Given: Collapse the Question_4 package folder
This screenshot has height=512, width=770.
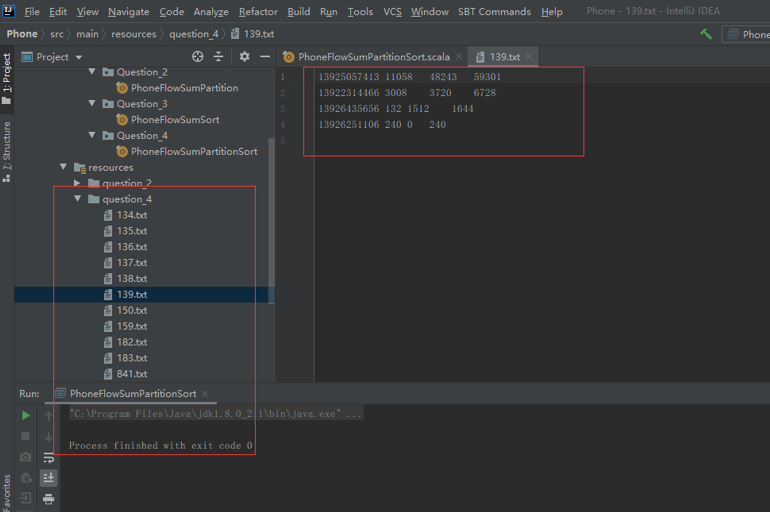Looking at the screenshot, I should [x=92, y=135].
